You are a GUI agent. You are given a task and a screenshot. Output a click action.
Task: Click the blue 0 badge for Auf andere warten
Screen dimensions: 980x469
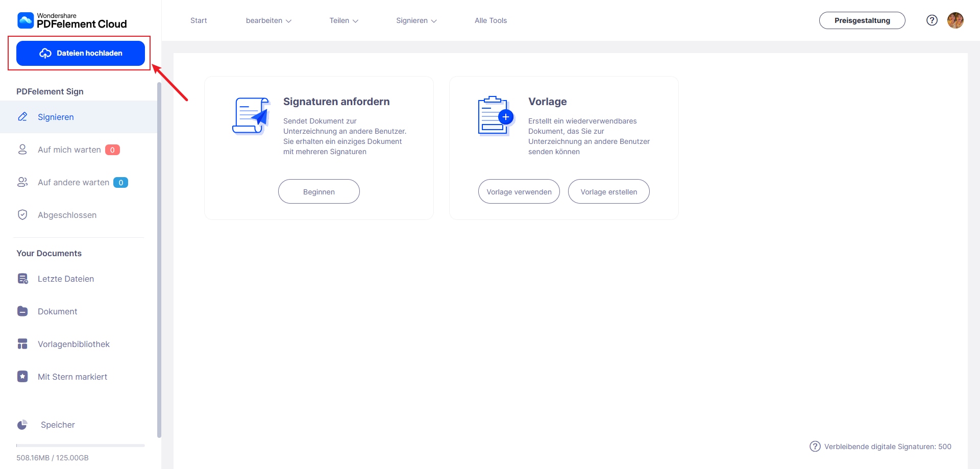tap(120, 182)
